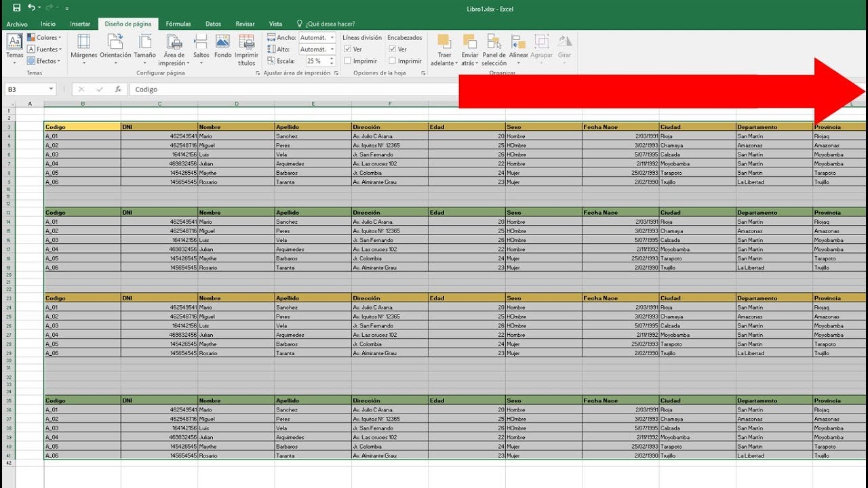The image size is (868, 488).
Task: Open the Alinear options
Action: pyautogui.click(x=519, y=49)
